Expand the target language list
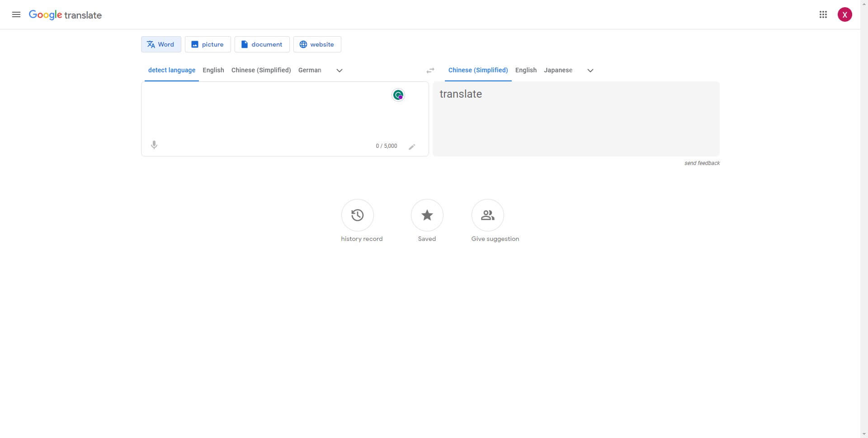 click(590, 71)
